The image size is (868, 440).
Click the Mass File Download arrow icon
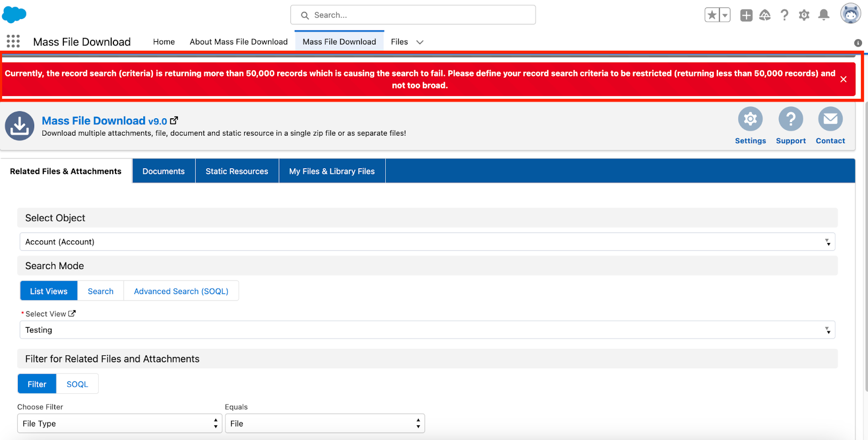coord(20,126)
